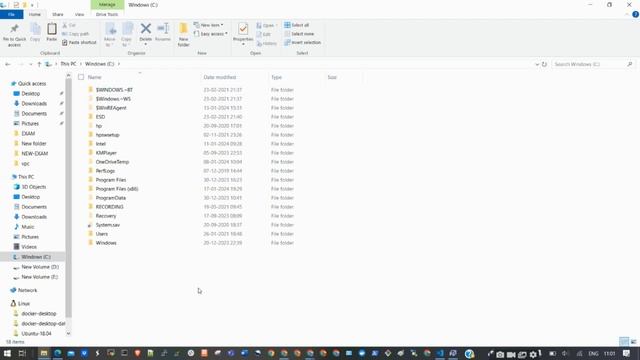Click Pin to Quick access icon
The width and height of the screenshot is (640, 360).
pos(14,34)
